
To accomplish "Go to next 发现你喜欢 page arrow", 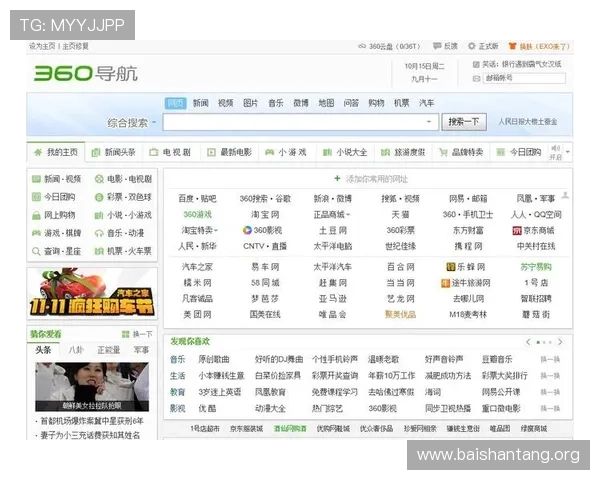I will tap(560, 342).
